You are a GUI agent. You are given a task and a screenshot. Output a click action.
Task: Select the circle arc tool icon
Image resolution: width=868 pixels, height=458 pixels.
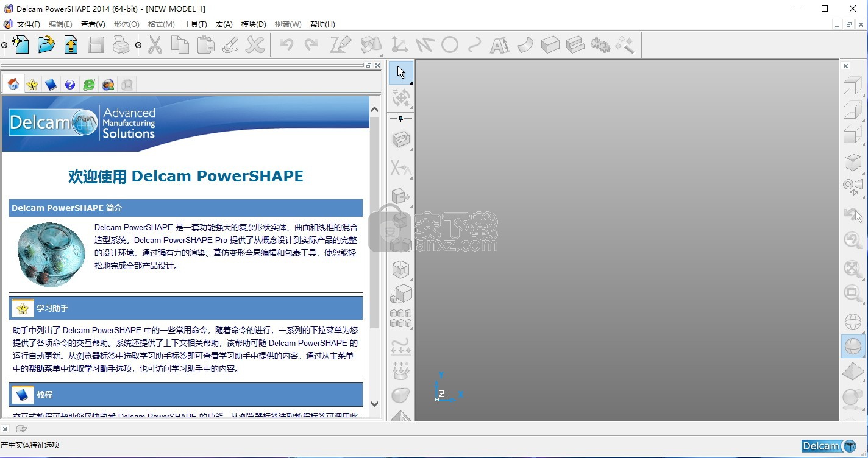coord(450,44)
